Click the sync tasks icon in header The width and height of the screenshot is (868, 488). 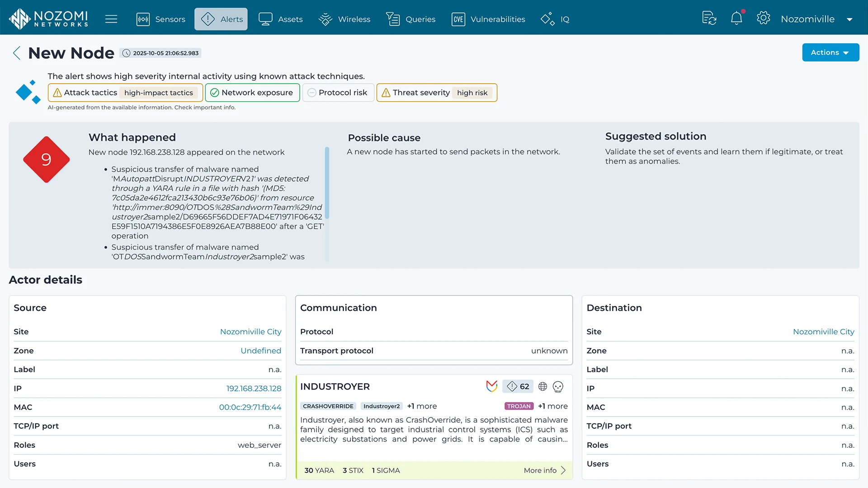709,19
